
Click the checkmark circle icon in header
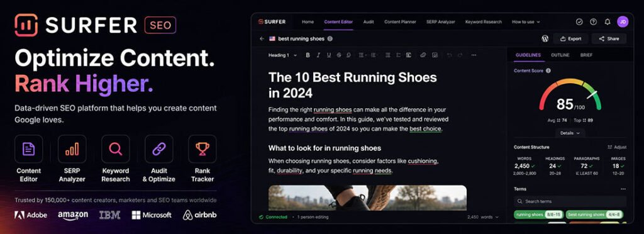coord(579,22)
